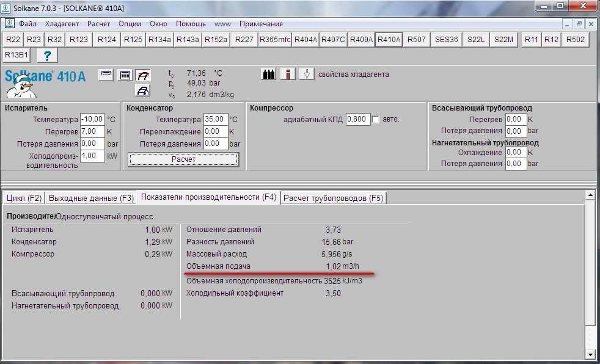Select refrigerant R409A
The image size is (600, 364).
pos(361,39)
